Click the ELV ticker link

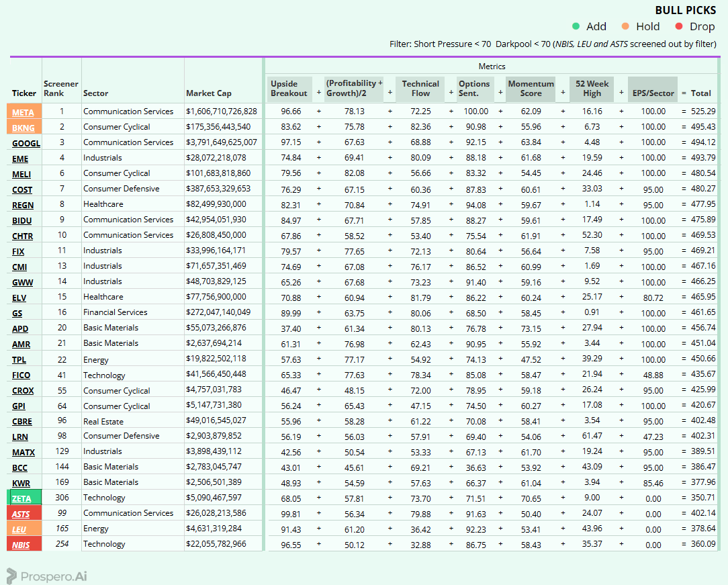point(19,298)
